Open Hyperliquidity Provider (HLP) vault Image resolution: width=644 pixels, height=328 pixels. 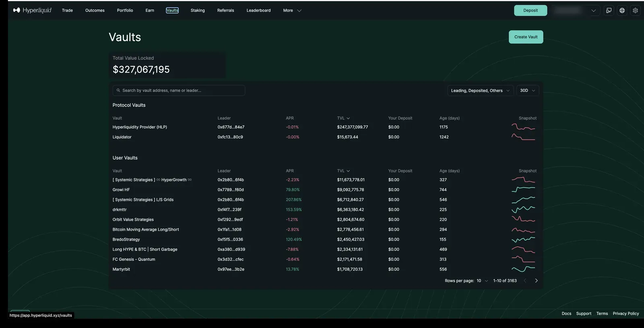click(x=140, y=127)
